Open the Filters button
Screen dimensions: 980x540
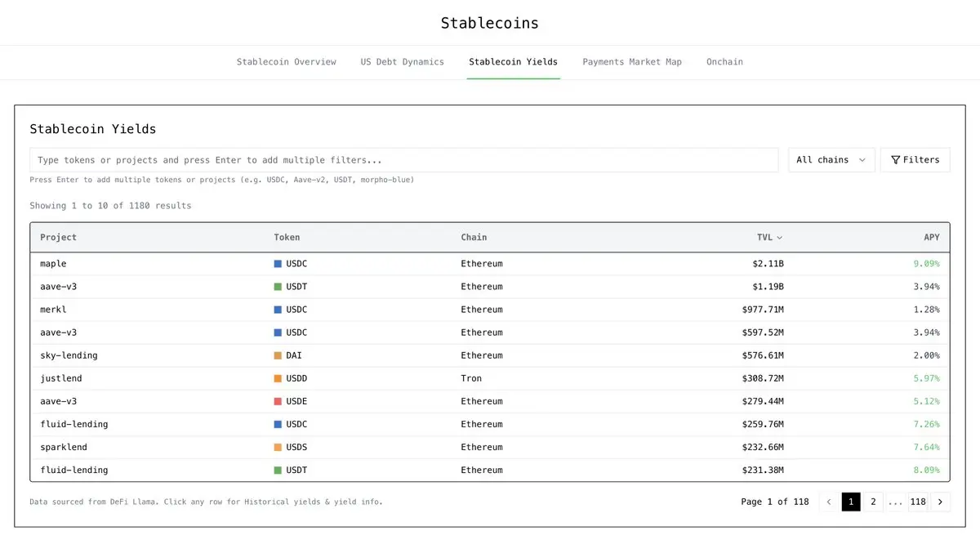915,160
